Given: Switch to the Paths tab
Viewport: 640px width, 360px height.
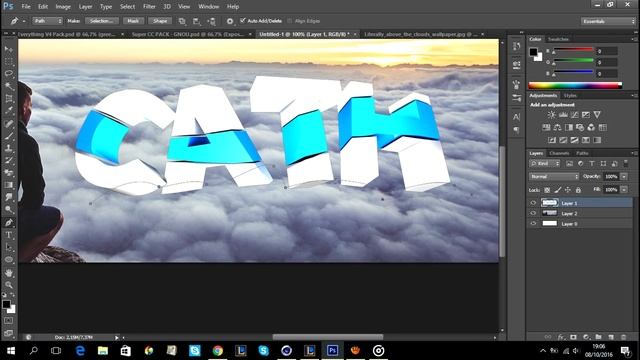Looking at the screenshot, I should click(582, 153).
